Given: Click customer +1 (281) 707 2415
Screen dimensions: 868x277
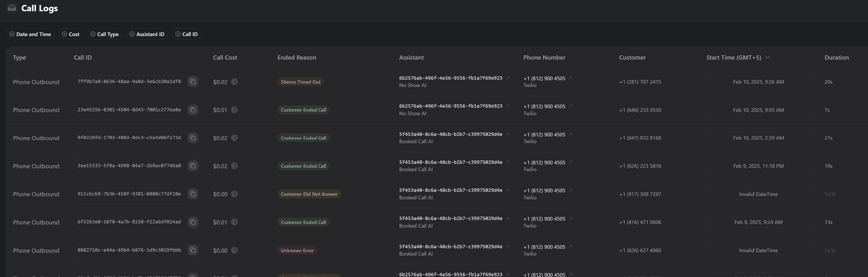Looking at the screenshot, I should (640, 82).
